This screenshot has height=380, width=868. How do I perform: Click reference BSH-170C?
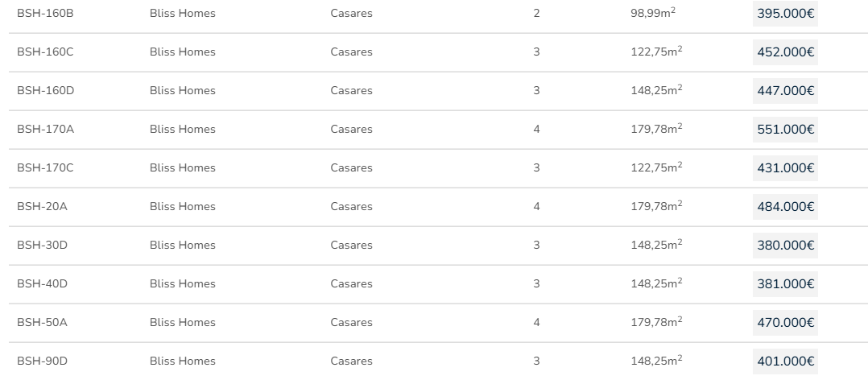(45, 168)
